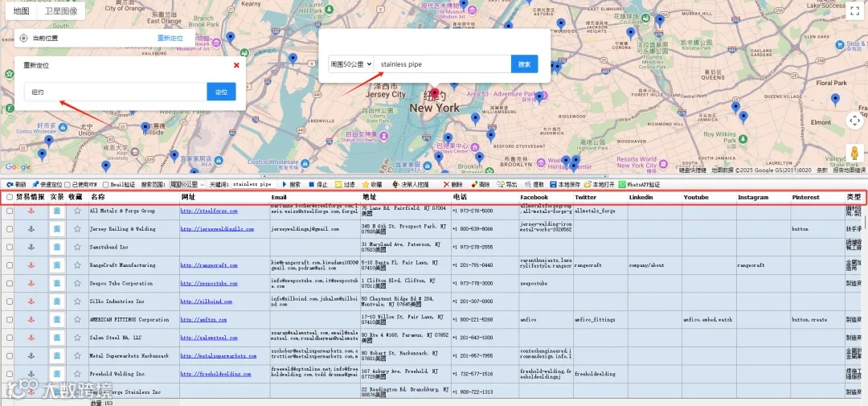Select the Silbo Industries Inc name cell
The height and width of the screenshot is (406, 868).
134,301
